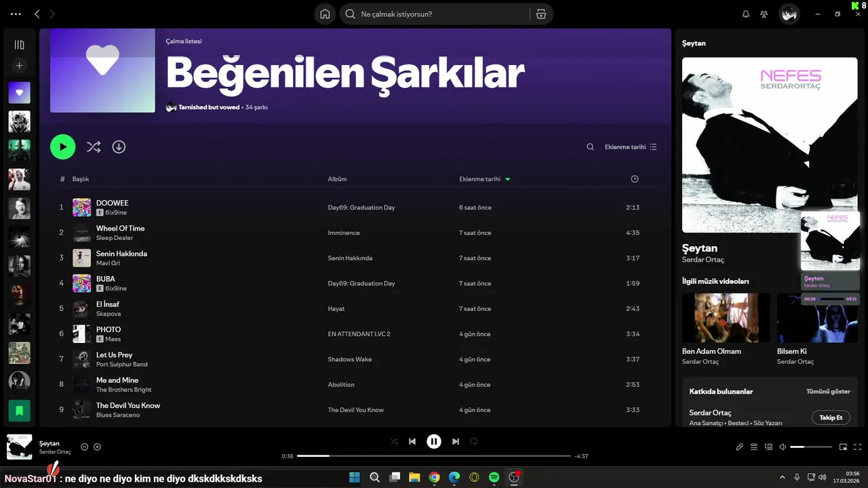Viewport: 868px width, 488px height.
Task: Open the miniplayer
Action: point(843,447)
